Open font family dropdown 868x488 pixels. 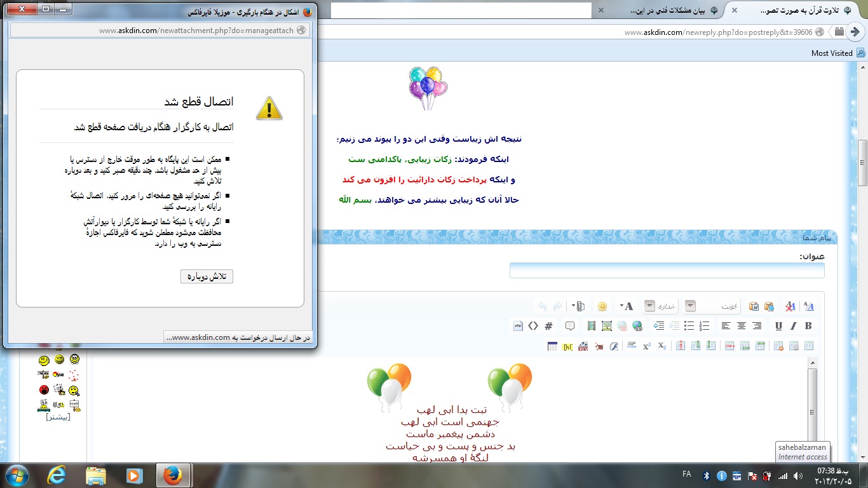[x=690, y=306]
